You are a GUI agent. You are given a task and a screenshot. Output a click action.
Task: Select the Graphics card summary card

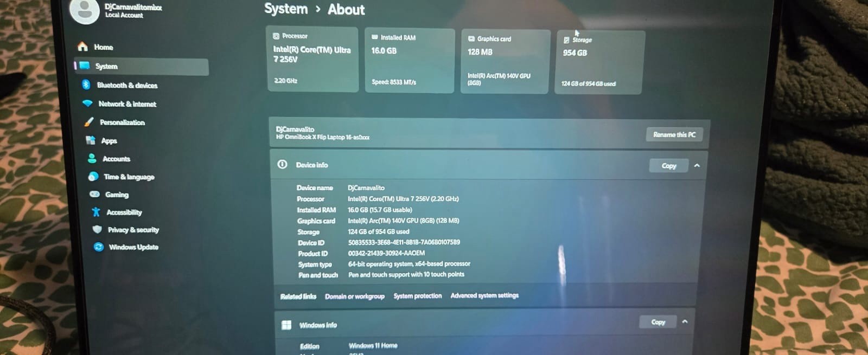coord(505,61)
